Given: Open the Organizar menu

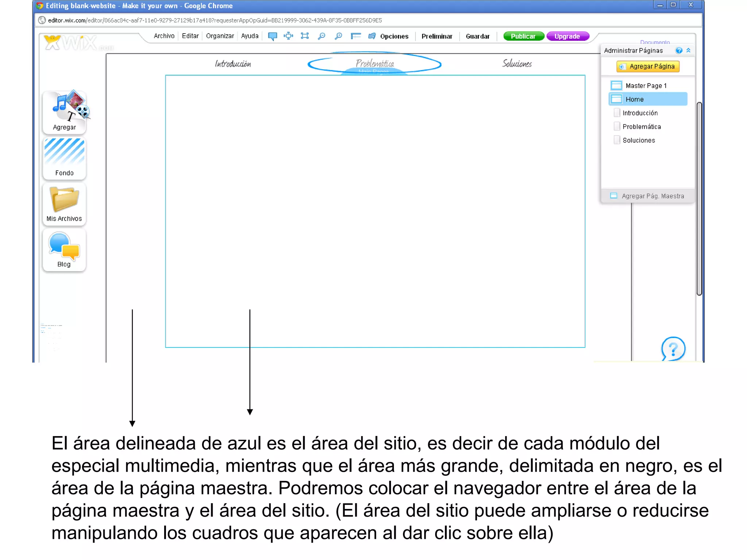Looking at the screenshot, I should click(220, 36).
